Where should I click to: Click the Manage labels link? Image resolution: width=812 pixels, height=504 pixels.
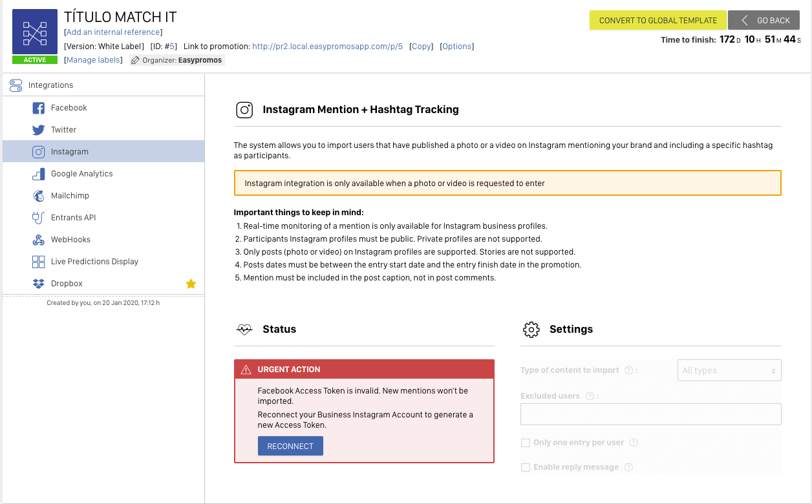93,60
